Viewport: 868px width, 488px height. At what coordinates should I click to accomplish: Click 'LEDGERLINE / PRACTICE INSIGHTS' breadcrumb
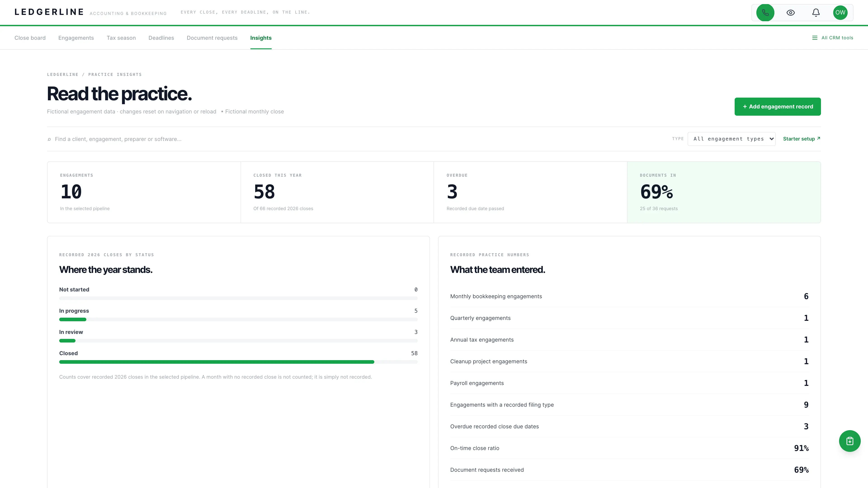click(x=94, y=74)
